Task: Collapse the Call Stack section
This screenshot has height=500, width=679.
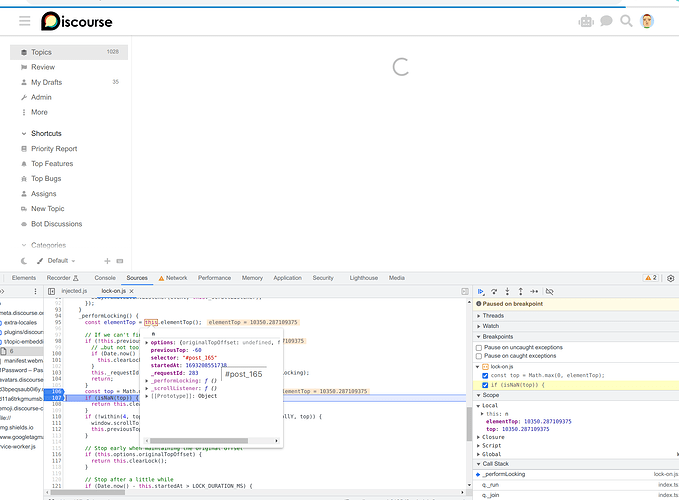Action: (495, 464)
